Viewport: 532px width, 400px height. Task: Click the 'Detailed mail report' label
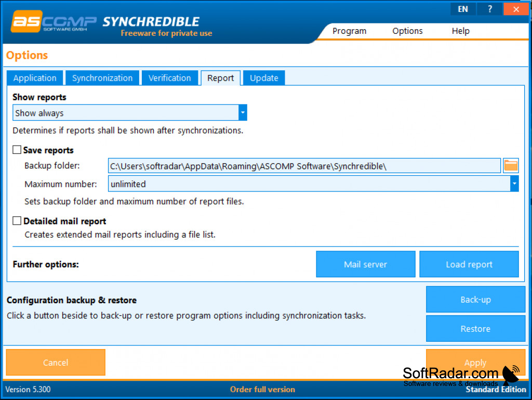click(64, 221)
